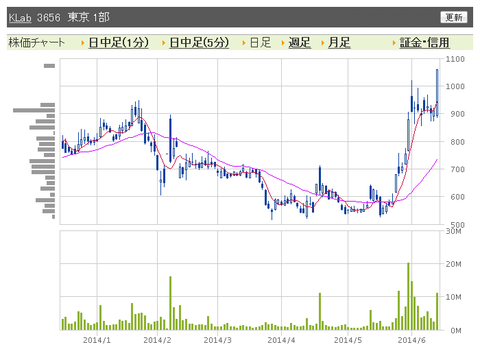Click the 更新 refresh button
Image resolution: width=480 pixels, height=360 pixels.
click(x=454, y=17)
